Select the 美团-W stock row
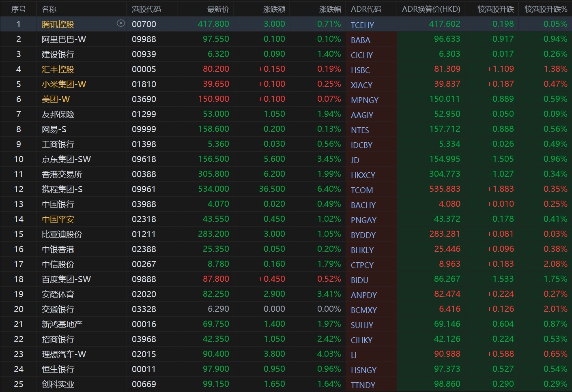 pos(56,99)
